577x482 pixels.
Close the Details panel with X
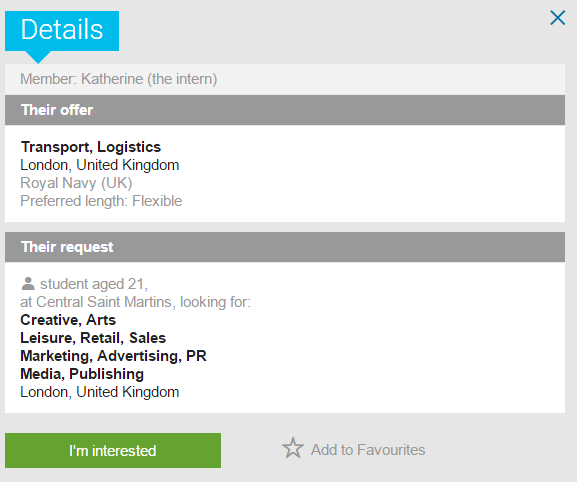click(x=557, y=18)
